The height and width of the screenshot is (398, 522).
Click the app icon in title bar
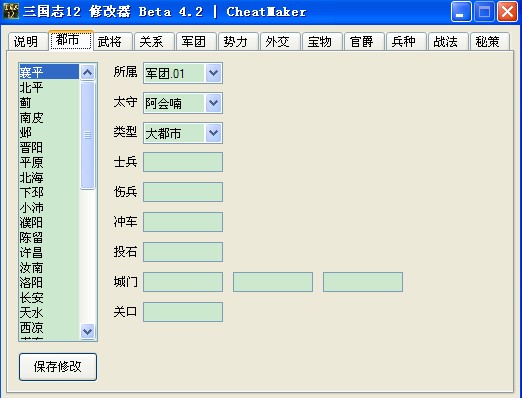pos(11,11)
